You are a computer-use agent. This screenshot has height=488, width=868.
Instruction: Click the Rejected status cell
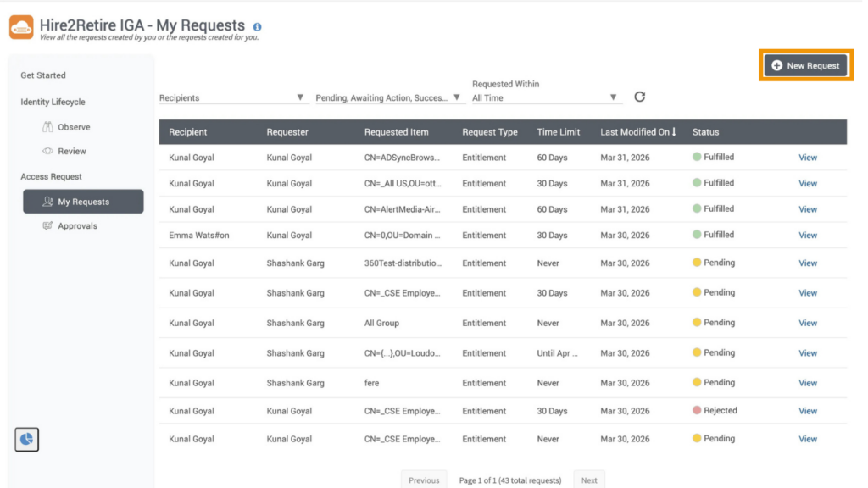coord(715,411)
